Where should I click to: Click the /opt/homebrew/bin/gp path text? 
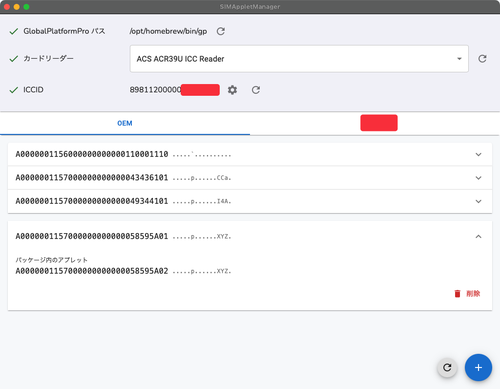point(168,31)
